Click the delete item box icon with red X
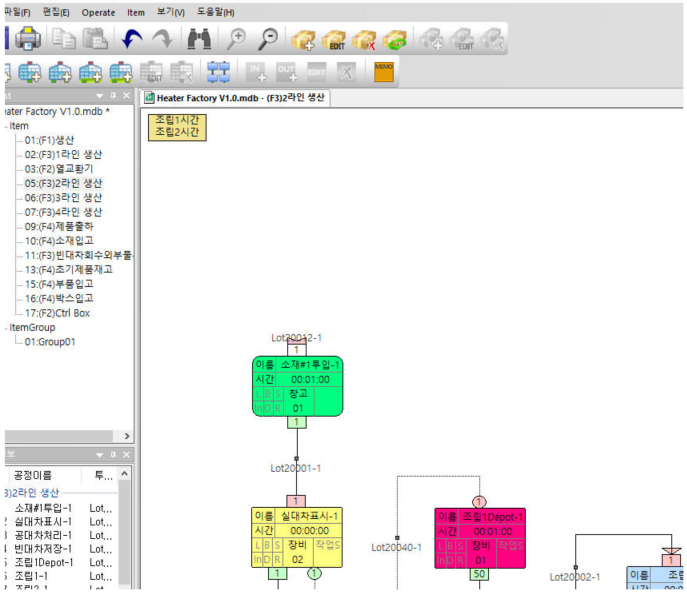Viewport: 687px width, 592px height. (x=365, y=40)
